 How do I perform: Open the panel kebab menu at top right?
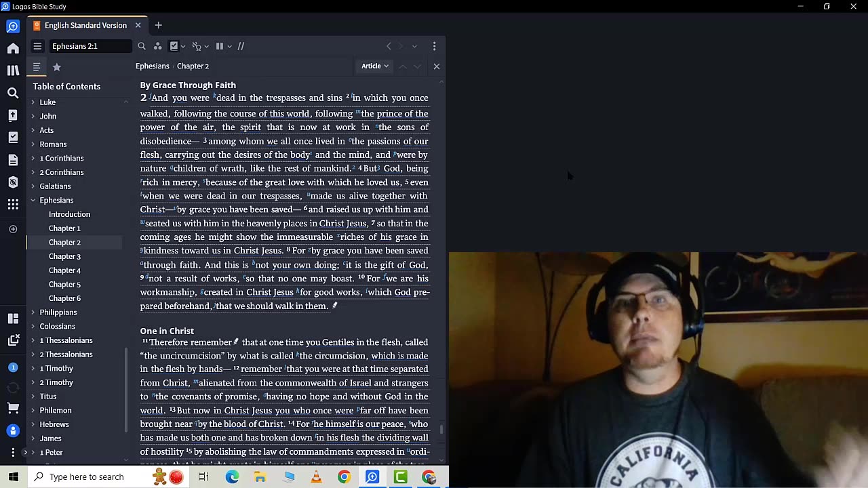434,46
